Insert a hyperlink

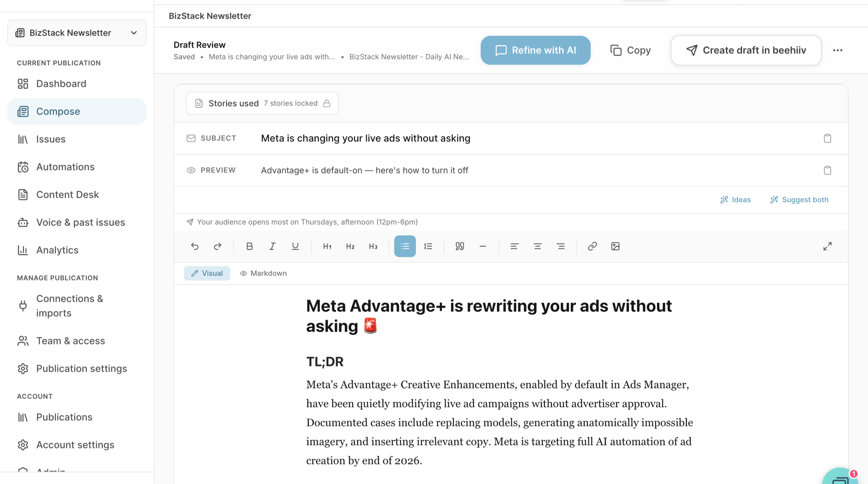pos(592,246)
